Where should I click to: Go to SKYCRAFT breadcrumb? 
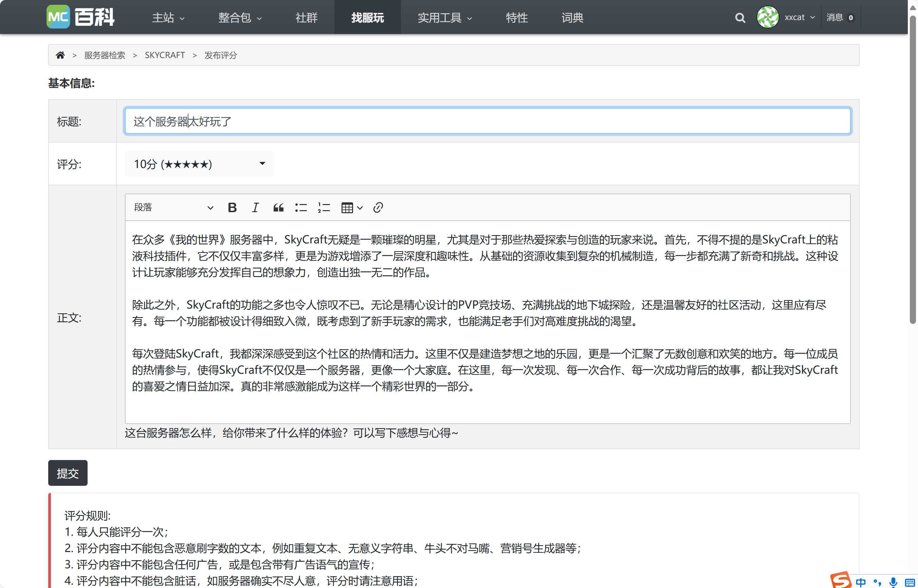pos(165,55)
